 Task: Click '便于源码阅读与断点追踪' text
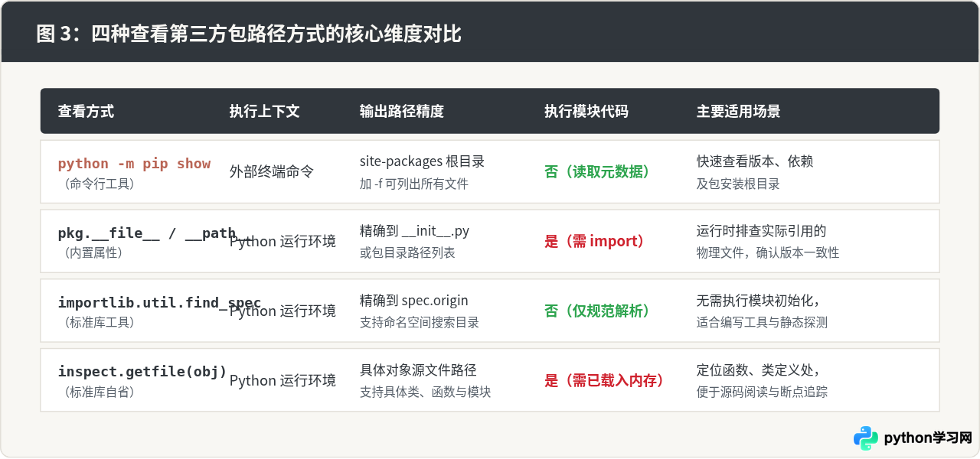(x=762, y=392)
